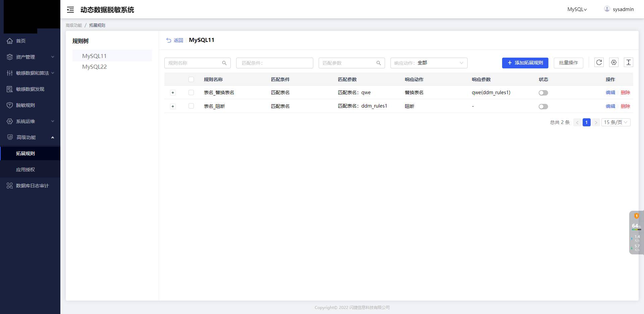Click 添加拓展规则 button
644x314 pixels.
(x=525, y=63)
